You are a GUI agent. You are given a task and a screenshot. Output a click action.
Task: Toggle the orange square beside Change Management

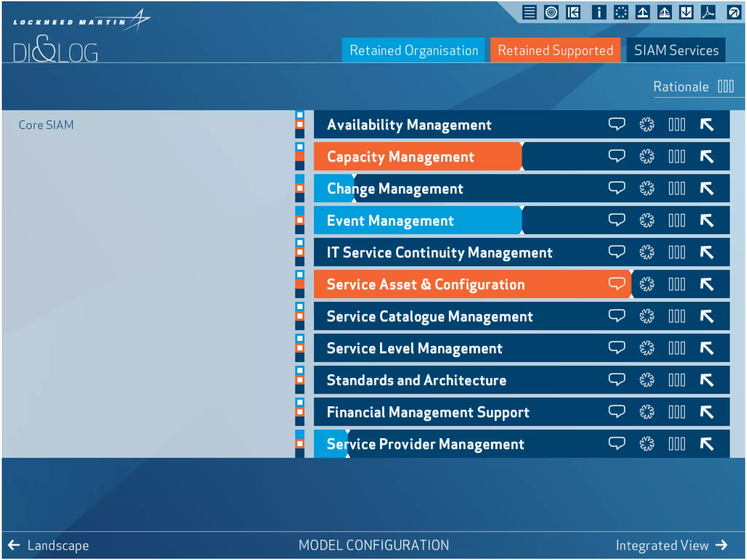click(300, 188)
